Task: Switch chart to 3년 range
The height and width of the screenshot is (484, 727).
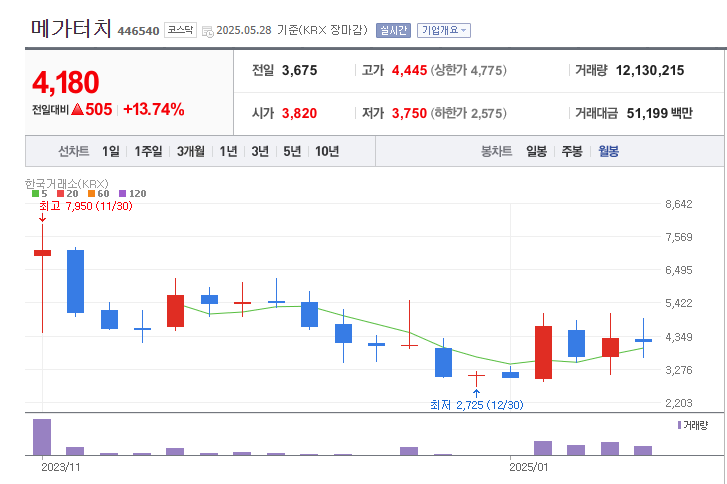Action: (260, 151)
